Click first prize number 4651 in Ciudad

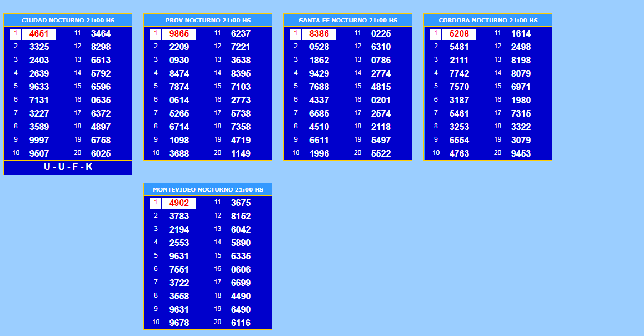tap(39, 34)
